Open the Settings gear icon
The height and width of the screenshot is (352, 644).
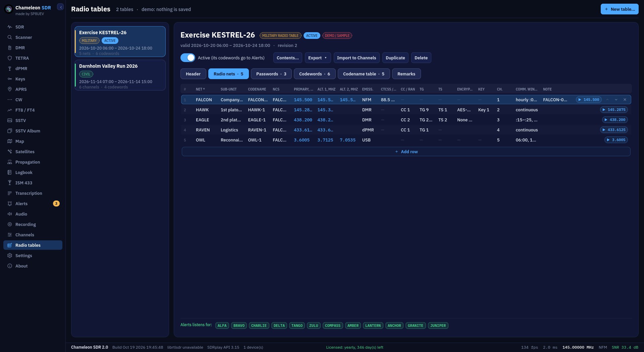(10, 255)
